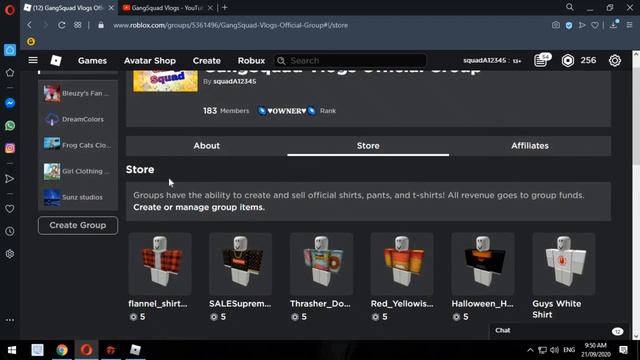Click the Opera sidebar send arrow icon

click(10, 178)
